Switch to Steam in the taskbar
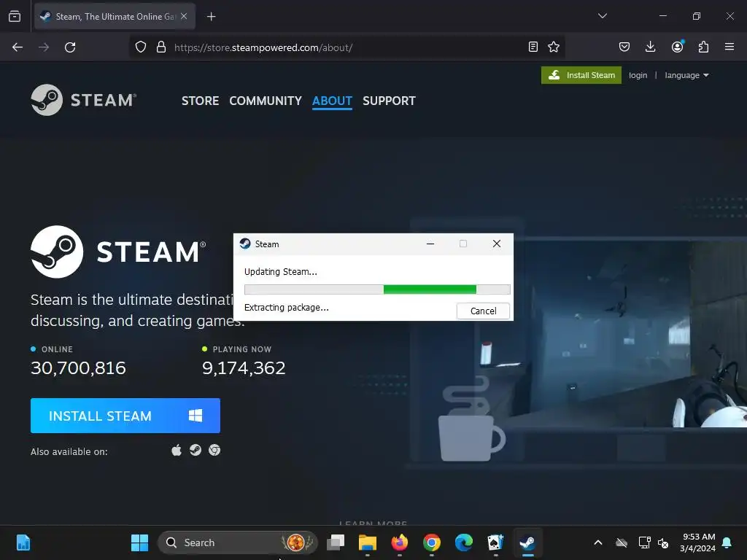The image size is (747, 560). click(527, 542)
